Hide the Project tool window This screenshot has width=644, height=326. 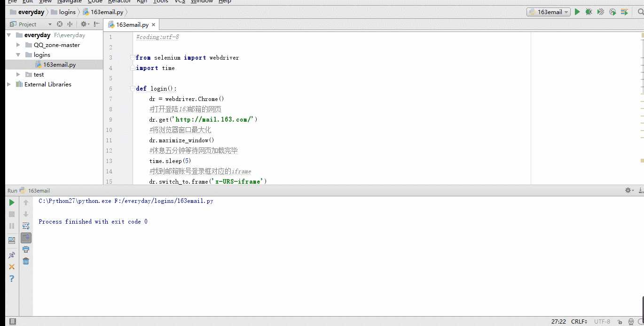(96, 24)
